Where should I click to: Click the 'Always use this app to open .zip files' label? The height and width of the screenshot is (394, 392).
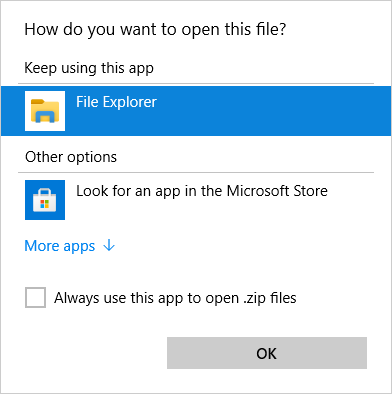click(175, 298)
